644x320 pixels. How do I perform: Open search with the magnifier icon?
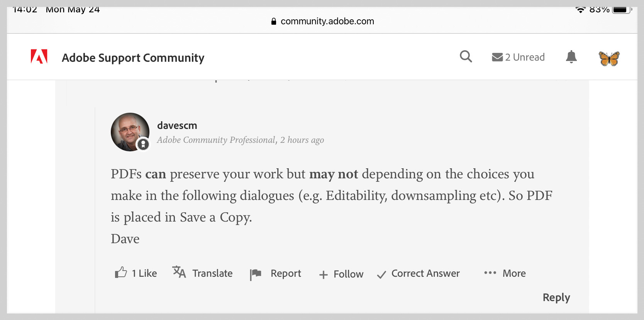point(466,57)
